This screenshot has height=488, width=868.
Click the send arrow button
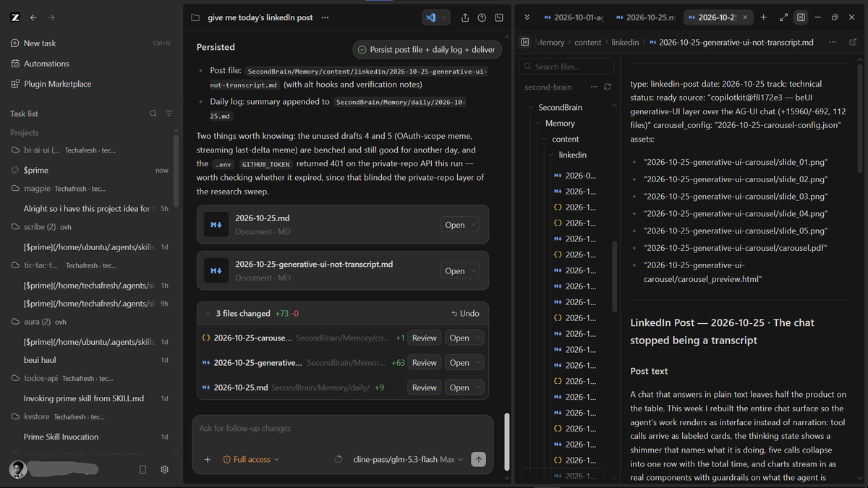pyautogui.click(x=477, y=459)
